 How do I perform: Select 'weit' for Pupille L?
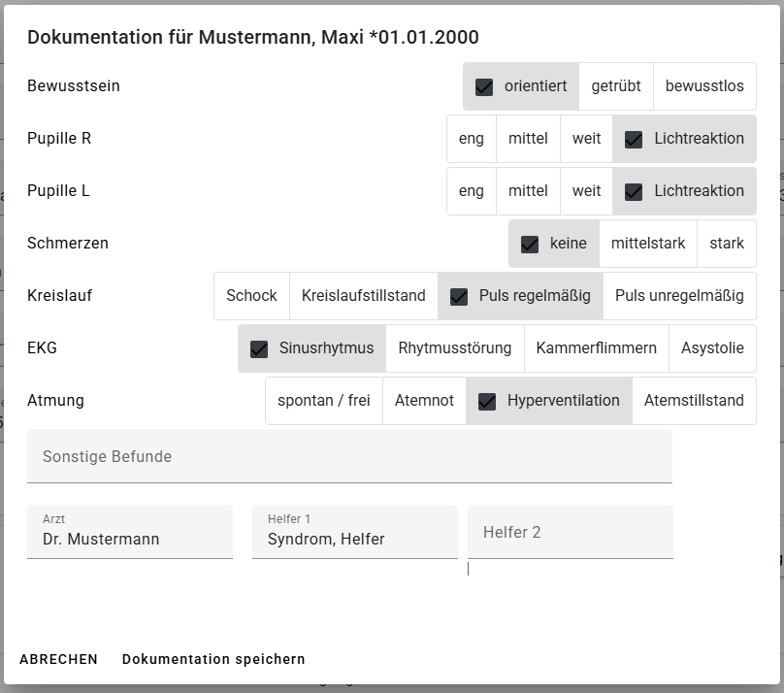point(586,191)
